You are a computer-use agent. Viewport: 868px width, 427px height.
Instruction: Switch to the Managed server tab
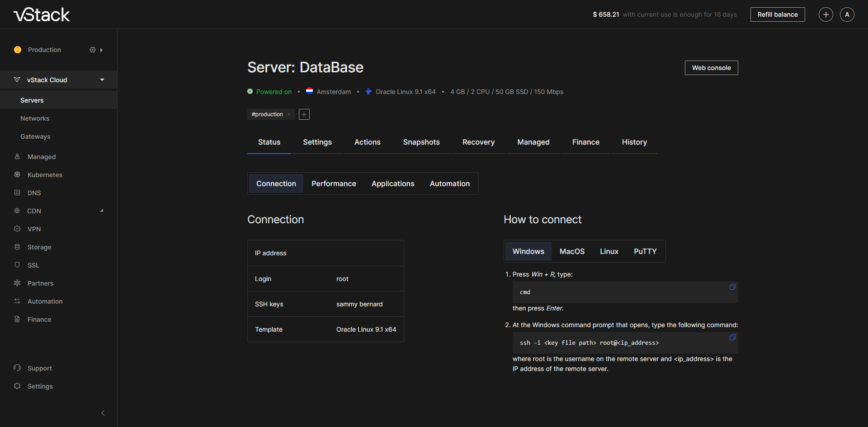click(533, 142)
